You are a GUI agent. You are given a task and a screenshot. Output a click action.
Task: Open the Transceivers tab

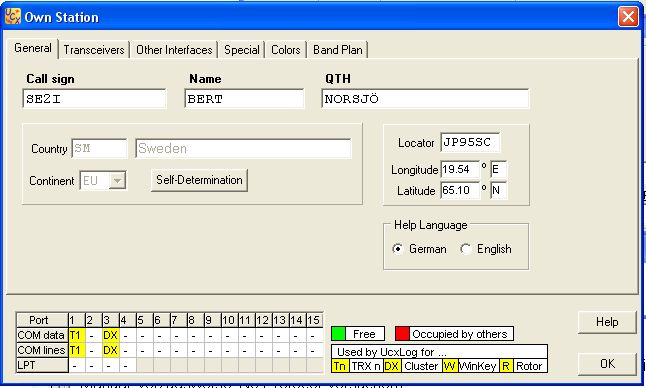pos(94,50)
